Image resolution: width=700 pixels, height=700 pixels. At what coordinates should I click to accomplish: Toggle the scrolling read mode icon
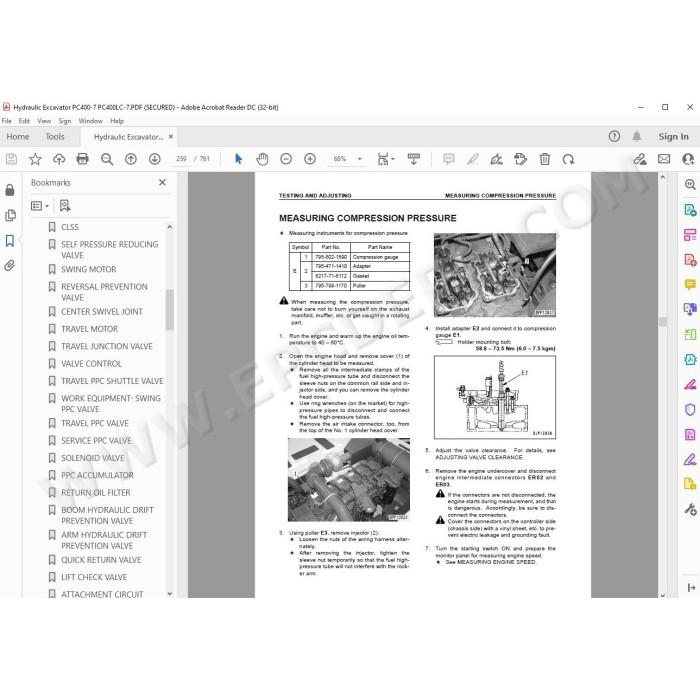point(414,159)
